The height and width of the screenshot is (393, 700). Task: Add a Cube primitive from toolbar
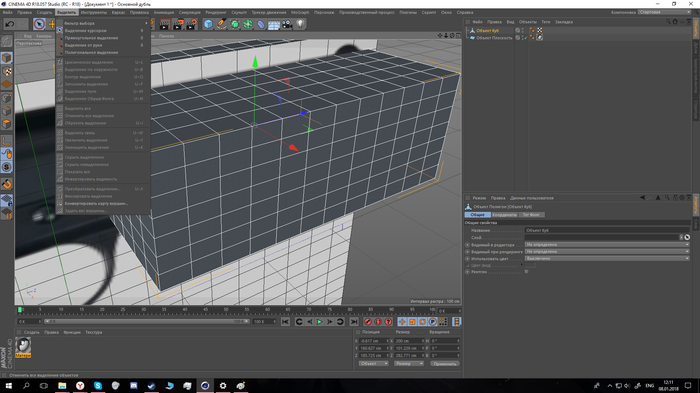(208, 24)
